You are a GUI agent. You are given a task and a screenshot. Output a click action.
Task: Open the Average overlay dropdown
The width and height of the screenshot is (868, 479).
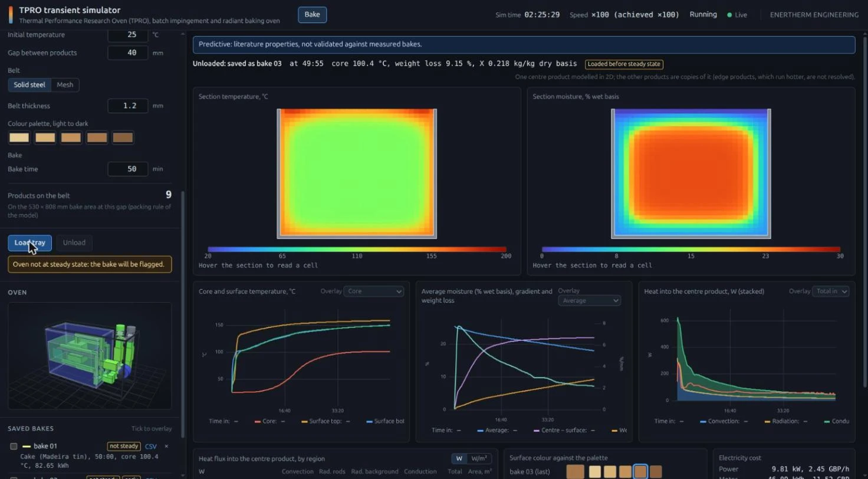[x=590, y=301]
